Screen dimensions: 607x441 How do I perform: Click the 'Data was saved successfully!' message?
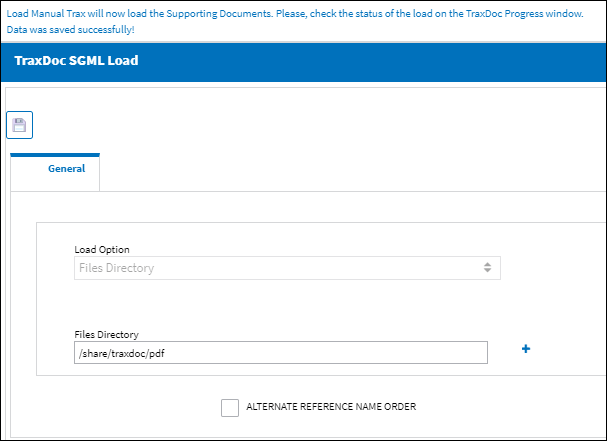[x=70, y=30]
